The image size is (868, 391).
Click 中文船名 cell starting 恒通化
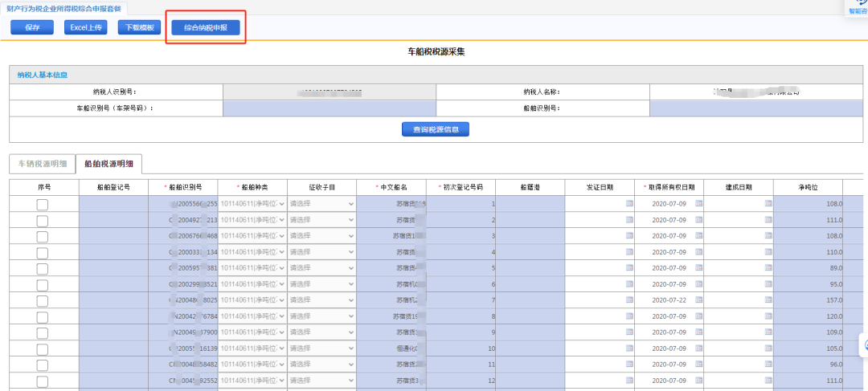[391, 348]
